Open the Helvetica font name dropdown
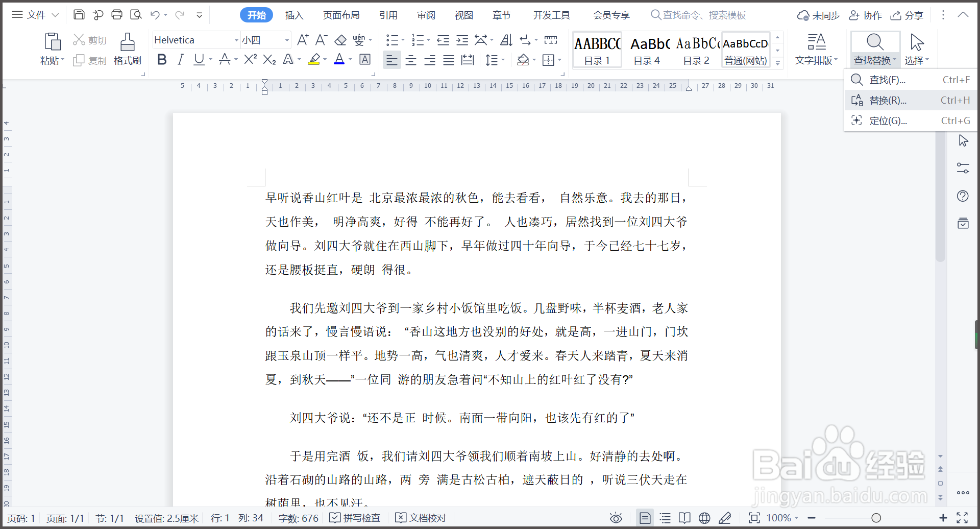The image size is (980, 529). coord(236,40)
